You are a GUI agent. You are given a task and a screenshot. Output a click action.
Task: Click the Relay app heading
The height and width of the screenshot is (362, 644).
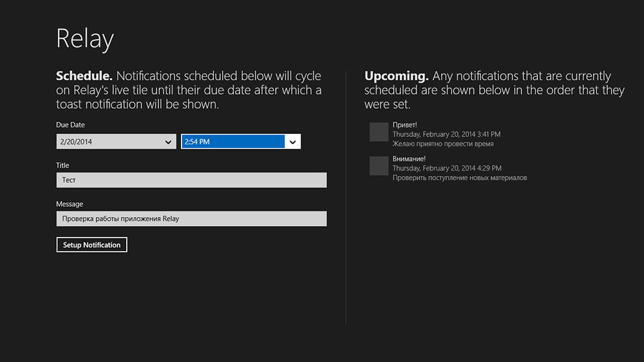[84, 39]
